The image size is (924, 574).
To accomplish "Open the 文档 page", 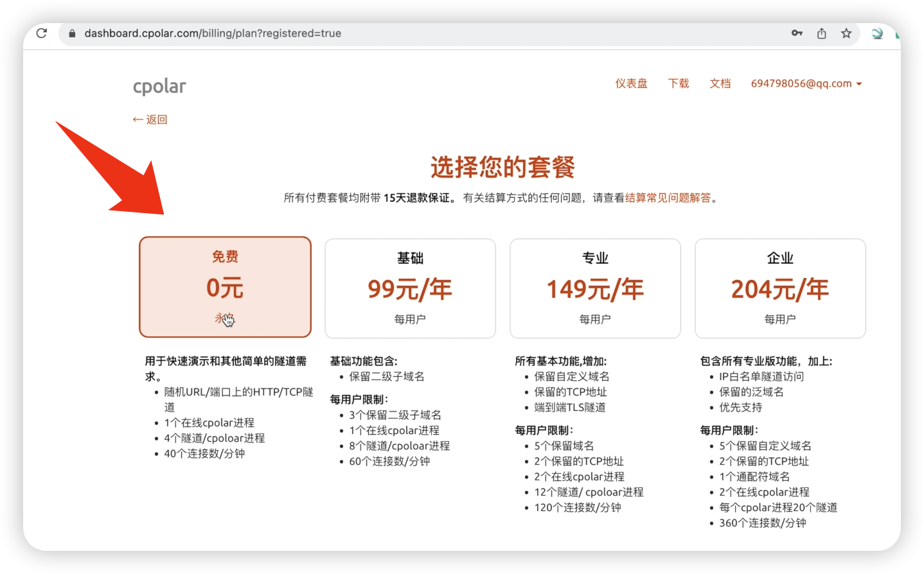I will (720, 83).
